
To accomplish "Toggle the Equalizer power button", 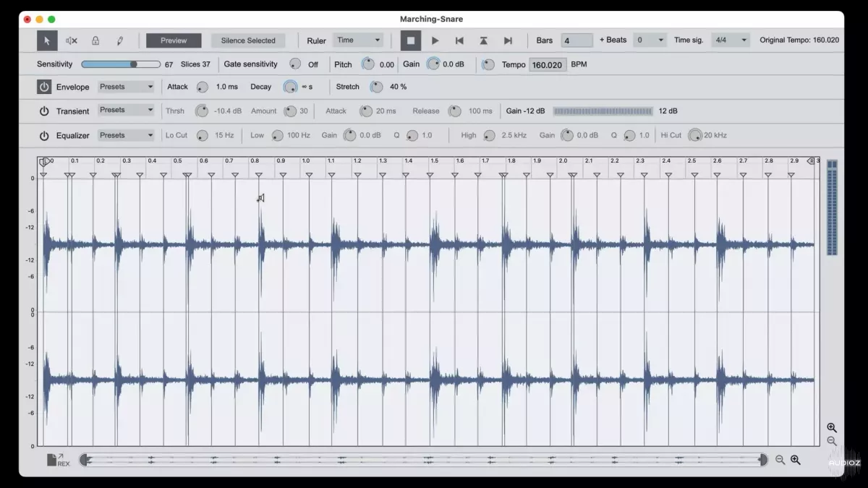I will pyautogui.click(x=44, y=135).
